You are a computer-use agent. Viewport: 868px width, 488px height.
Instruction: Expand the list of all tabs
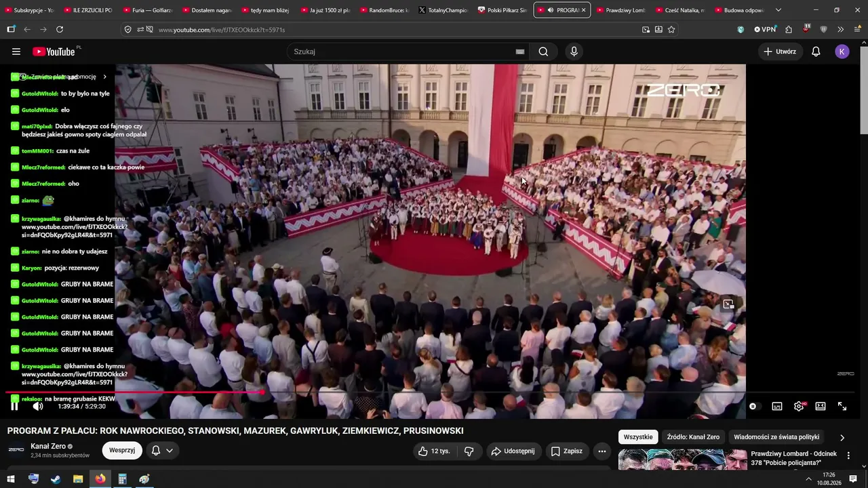click(x=778, y=10)
